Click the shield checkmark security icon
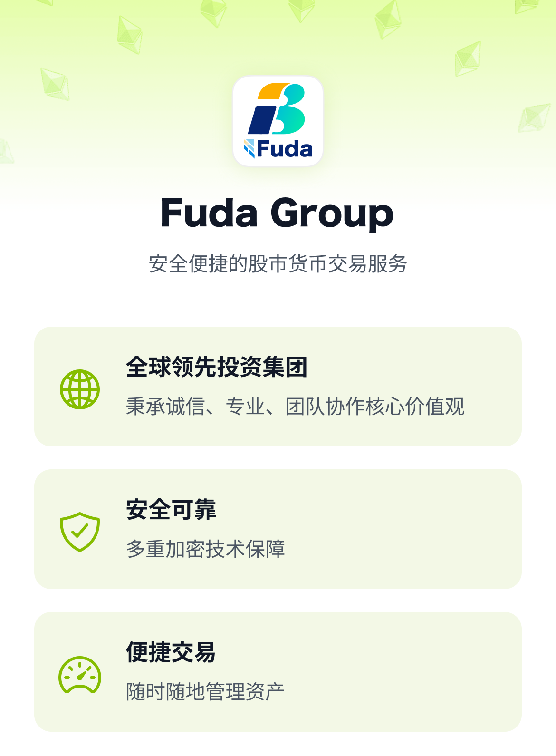 coord(80,532)
